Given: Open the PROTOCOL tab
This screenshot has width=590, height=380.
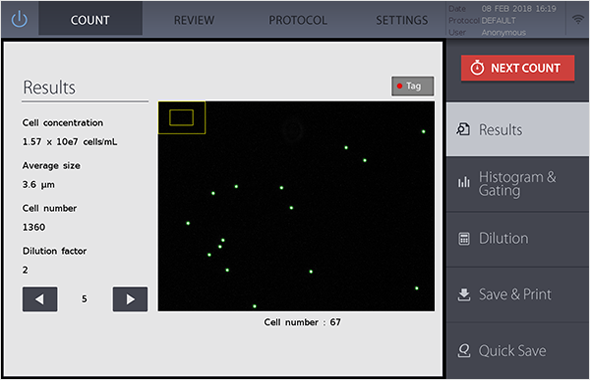Looking at the screenshot, I should tap(298, 20).
